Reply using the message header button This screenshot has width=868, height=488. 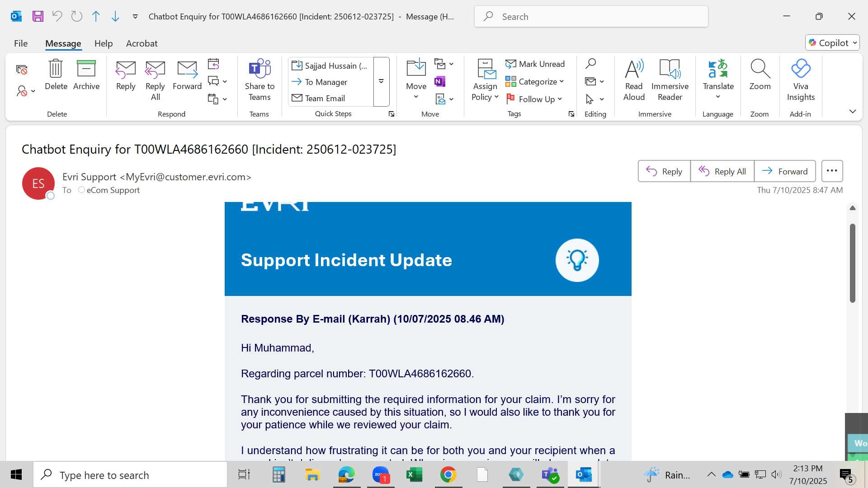664,171
